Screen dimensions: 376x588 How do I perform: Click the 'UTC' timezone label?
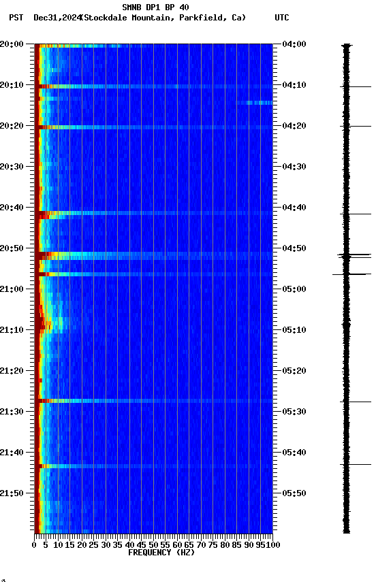282,18
